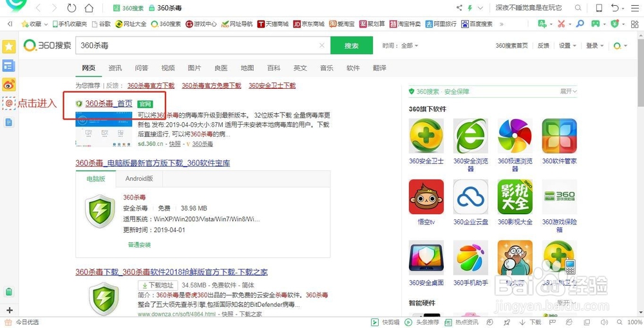The height and width of the screenshot is (328, 644).
Task: Open the 360杀毒官方下载 suggestion link
Action: coord(151,86)
